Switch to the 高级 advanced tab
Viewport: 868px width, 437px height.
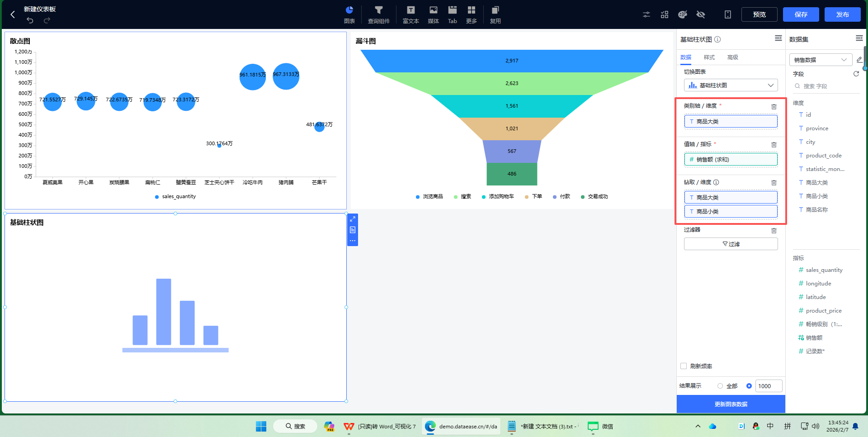[x=733, y=57]
